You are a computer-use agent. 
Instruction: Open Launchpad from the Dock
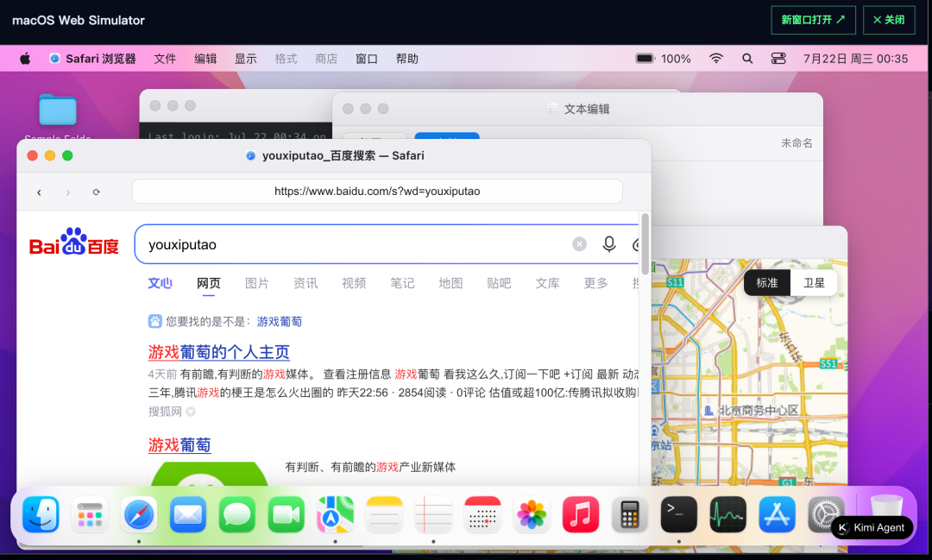90,514
